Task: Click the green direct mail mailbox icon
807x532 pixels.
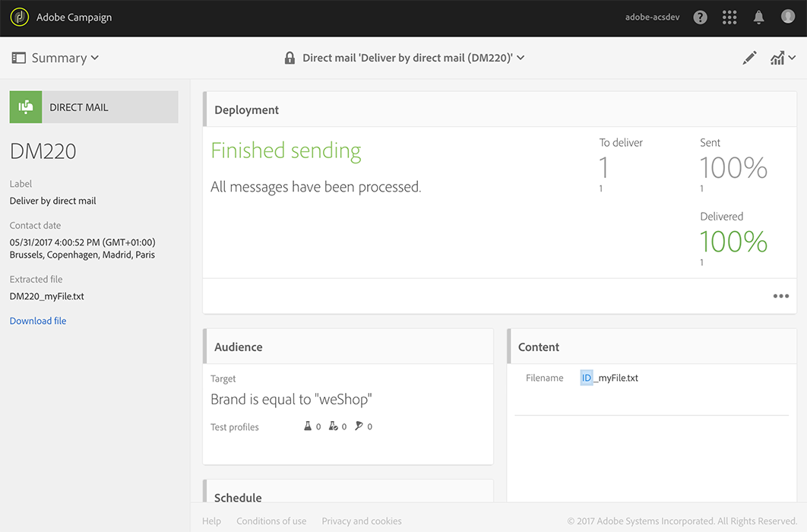Action: (26, 107)
